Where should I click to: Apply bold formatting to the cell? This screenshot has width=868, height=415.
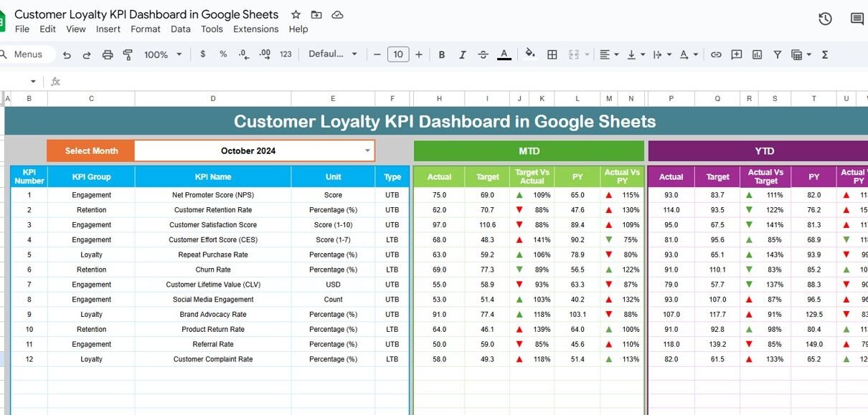[442, 54]
